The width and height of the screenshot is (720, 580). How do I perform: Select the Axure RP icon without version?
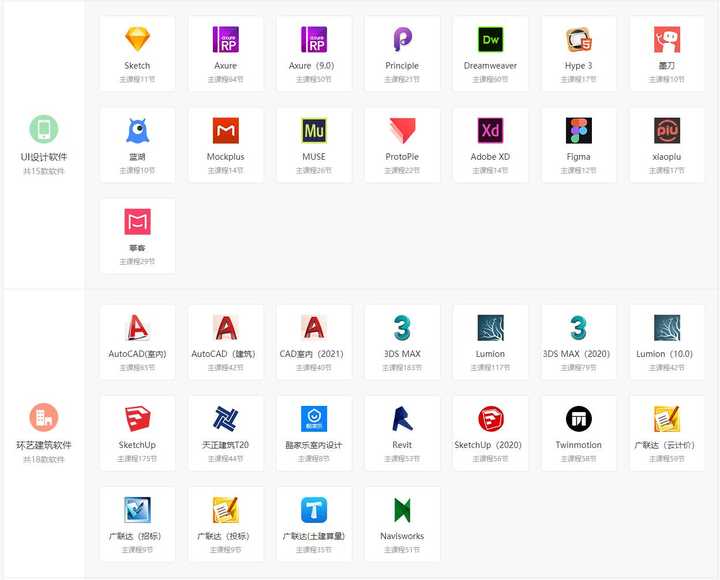pos(225,39)
